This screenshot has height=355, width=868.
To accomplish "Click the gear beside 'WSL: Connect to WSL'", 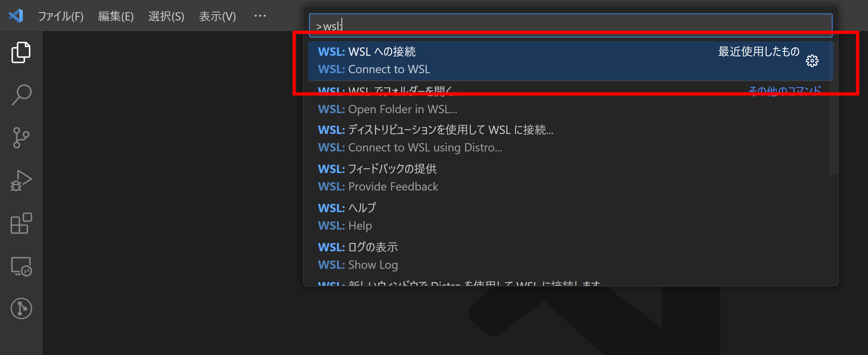I will point(812,61).
